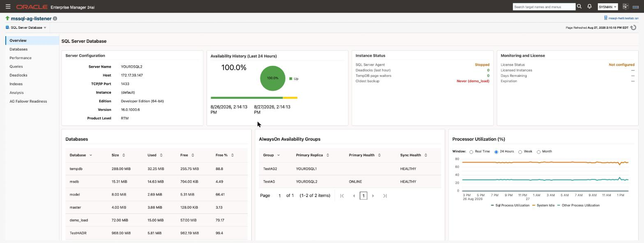
Task: Go to first page of availability groups
Action: coord(342,196)
